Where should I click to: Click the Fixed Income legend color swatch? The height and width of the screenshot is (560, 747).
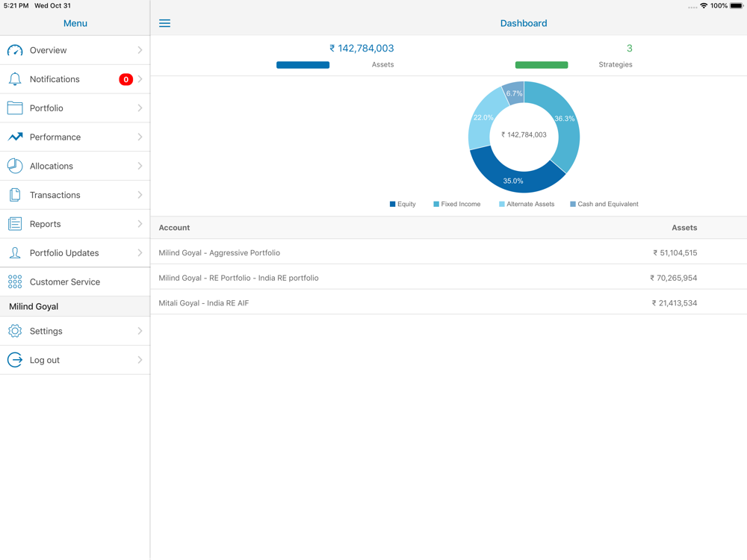pos(436,205)
